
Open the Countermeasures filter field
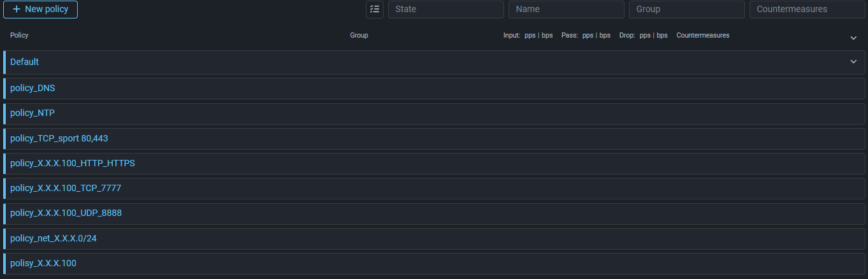click(807, 10)
